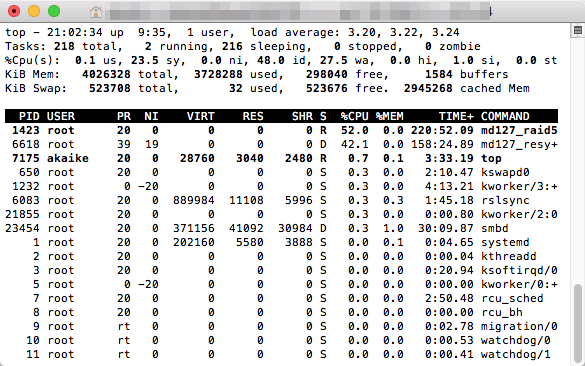Screen dimensions: 585x366
Task: Click the 298040 free memory value
Action: point(327,74)
